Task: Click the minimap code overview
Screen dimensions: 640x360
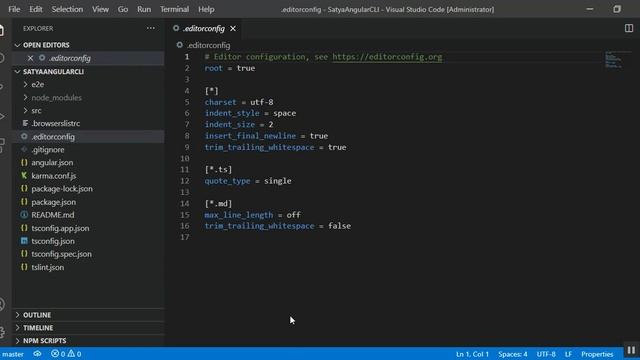Action: (613, 60)
